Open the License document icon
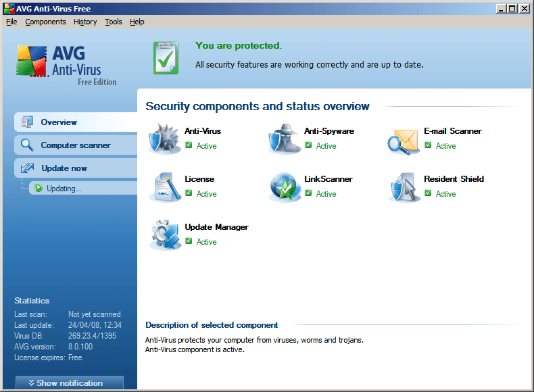Screen dimensions: 534x392 tap(165, 187)
